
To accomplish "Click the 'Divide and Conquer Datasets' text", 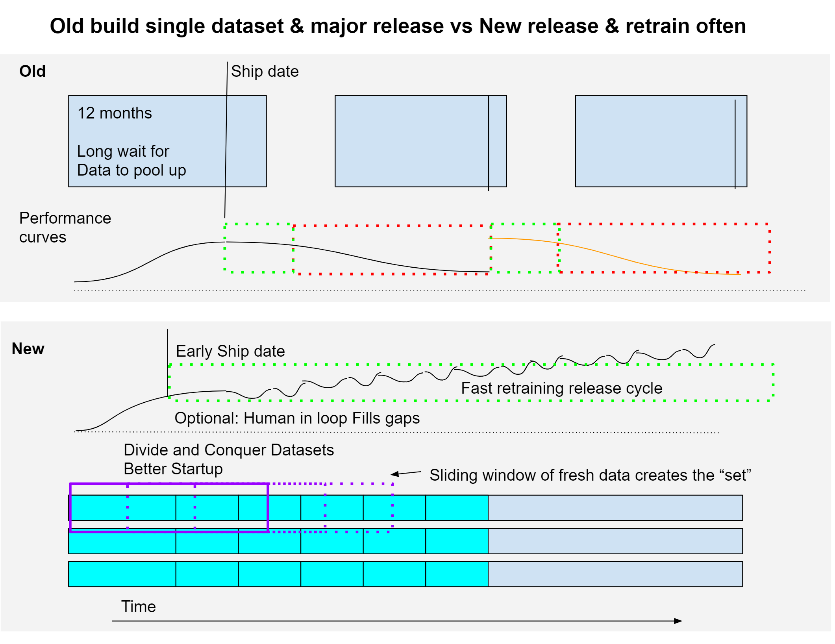I will pyautogui.click(x=228, y=450).
